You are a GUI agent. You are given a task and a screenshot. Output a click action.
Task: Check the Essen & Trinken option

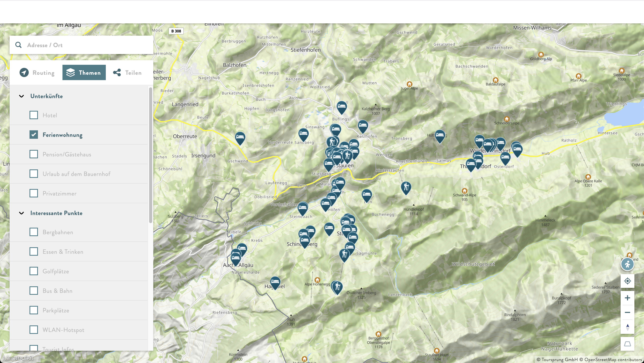[34, 251]
